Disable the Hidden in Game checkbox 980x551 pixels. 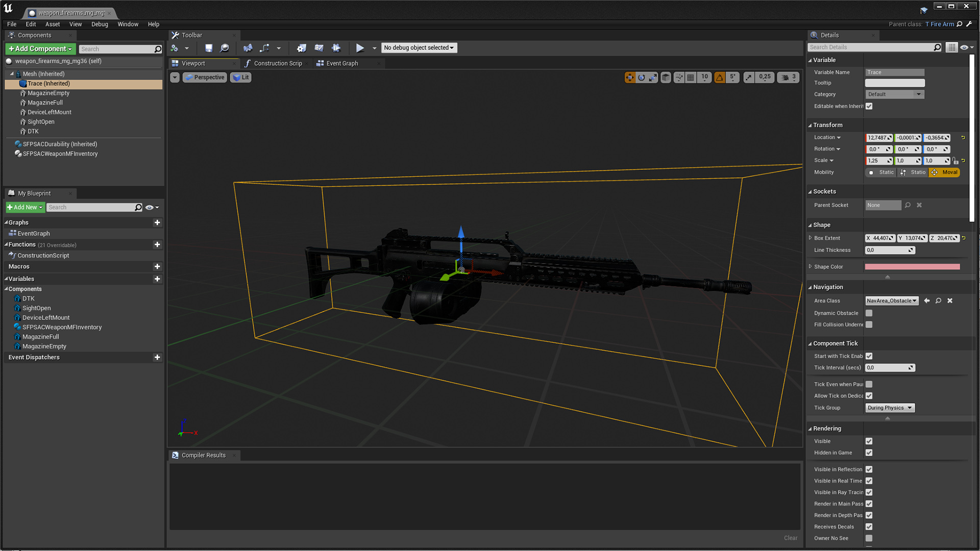click(869, 453)
